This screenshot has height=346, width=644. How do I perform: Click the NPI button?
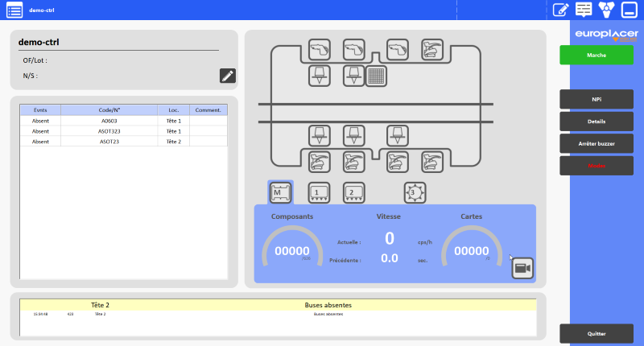pos(597,99)
